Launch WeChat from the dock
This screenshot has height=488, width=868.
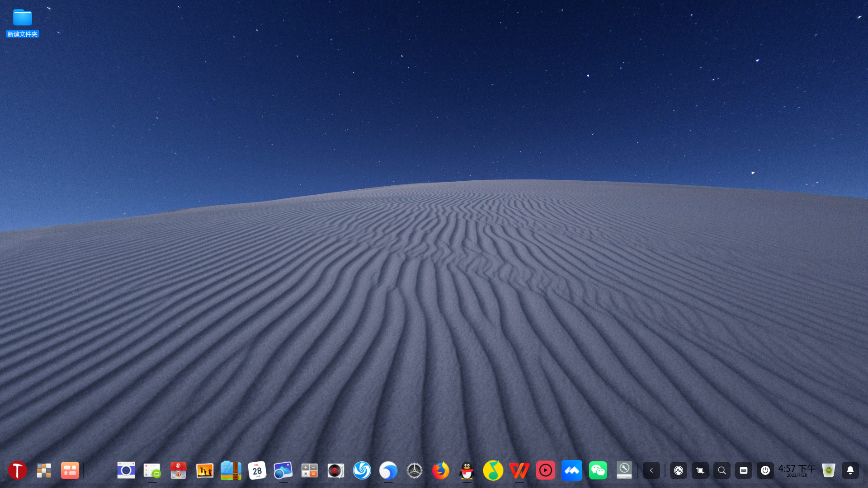[x=598, y=470]
